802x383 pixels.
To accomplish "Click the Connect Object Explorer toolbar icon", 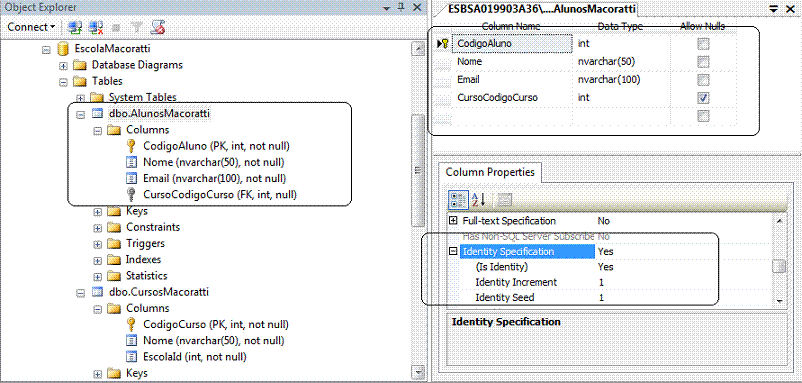I will click(76, 27).
